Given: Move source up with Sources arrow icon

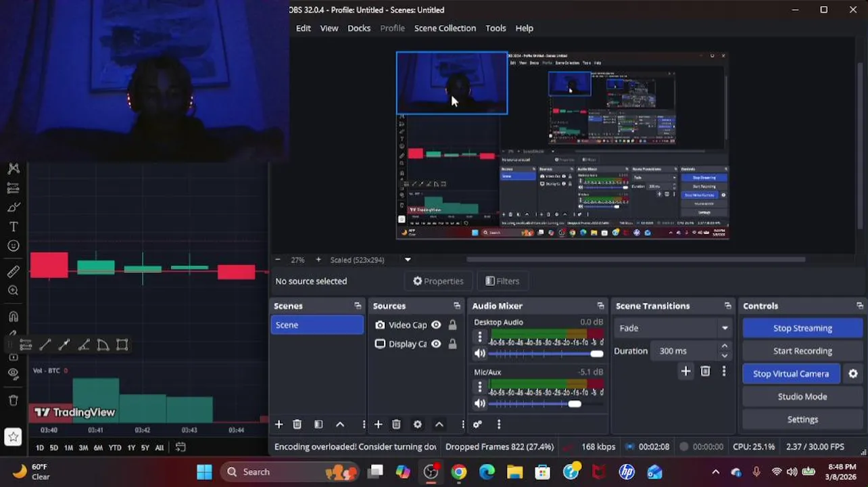Looking at the screenshot, I should (439, 424).
